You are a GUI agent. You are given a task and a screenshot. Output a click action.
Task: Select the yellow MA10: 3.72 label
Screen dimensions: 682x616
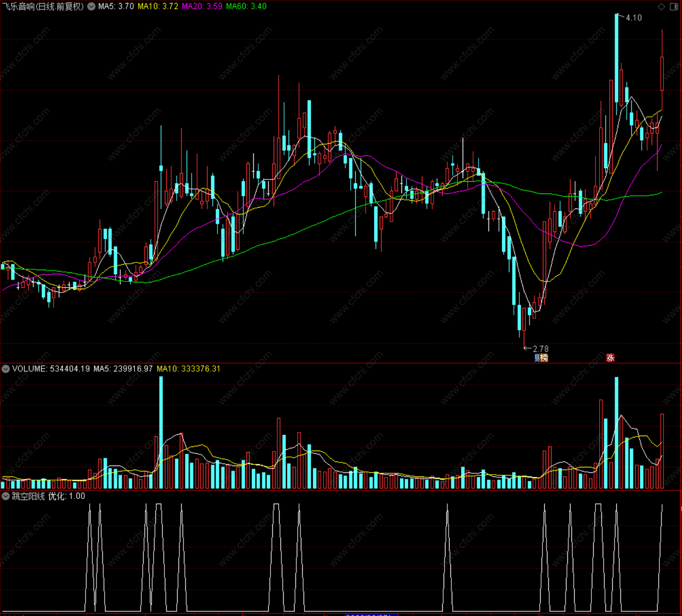[x=158, y=6]
